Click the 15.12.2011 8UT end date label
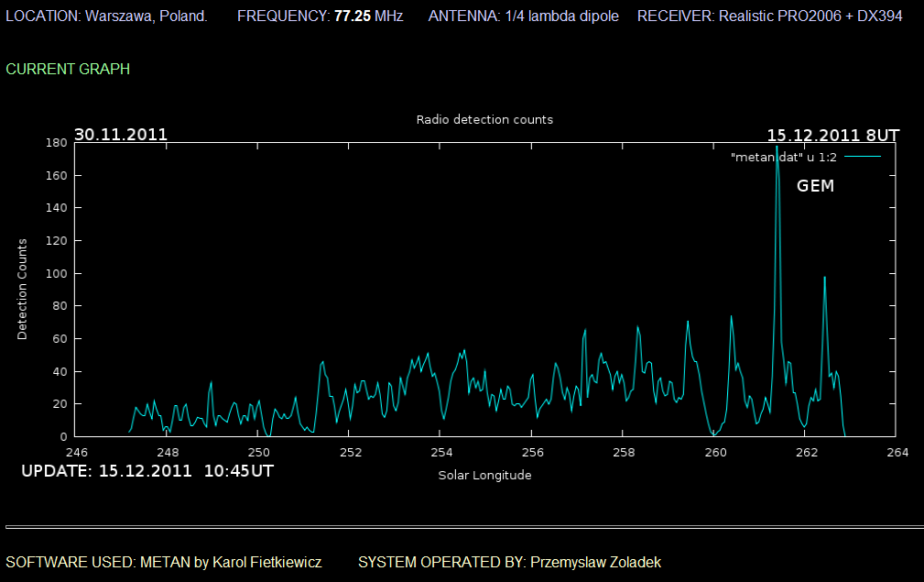924x582 pixels. [x=832, y=135]
